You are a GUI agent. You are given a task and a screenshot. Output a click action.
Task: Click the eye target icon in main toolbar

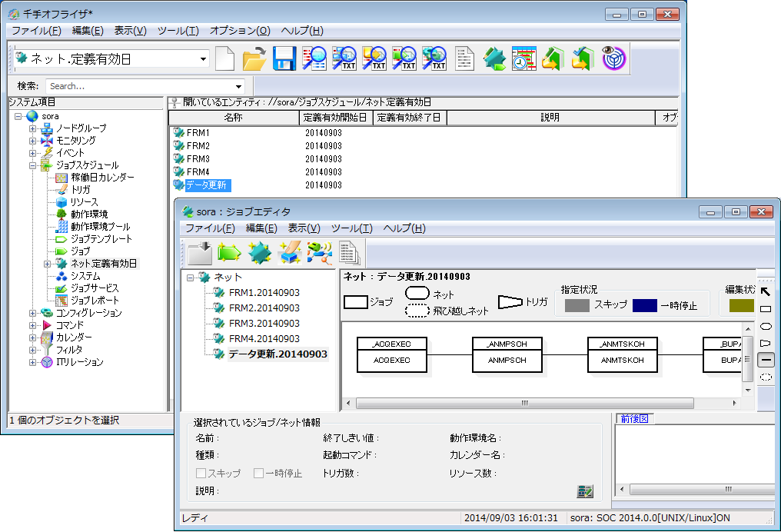point(613,58)
